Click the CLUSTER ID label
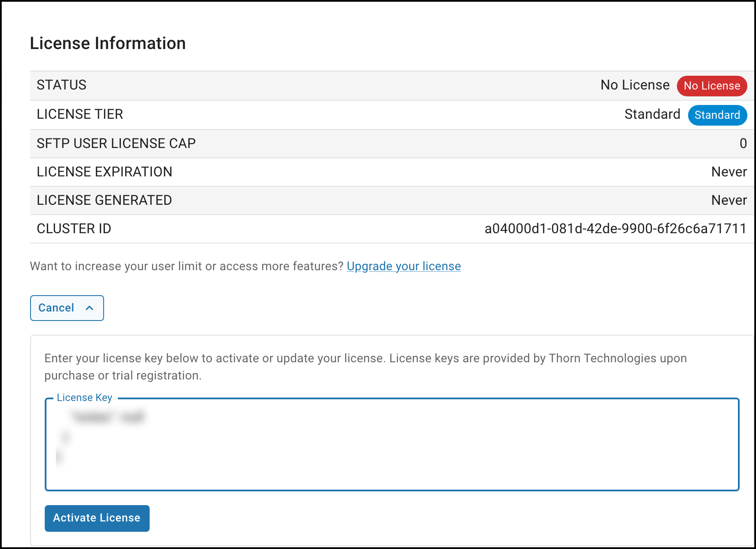This screenshot has width=756, height=549. click(x=74, y=228)
